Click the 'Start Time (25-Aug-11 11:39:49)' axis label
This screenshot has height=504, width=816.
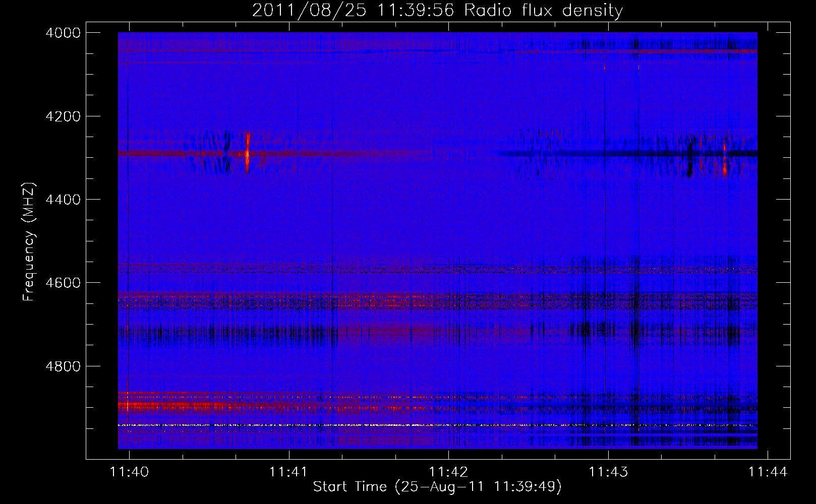pos(437,486)
